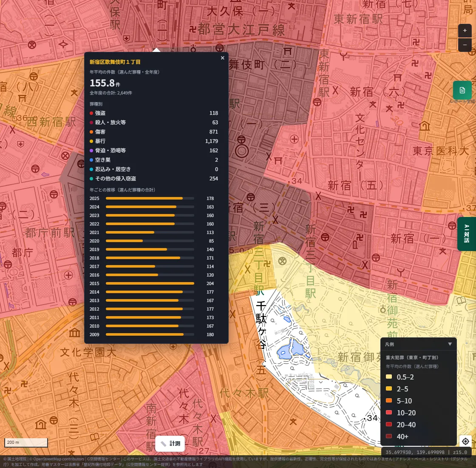
Task: Click the 都庁前駅 map label
Action: 50,233
